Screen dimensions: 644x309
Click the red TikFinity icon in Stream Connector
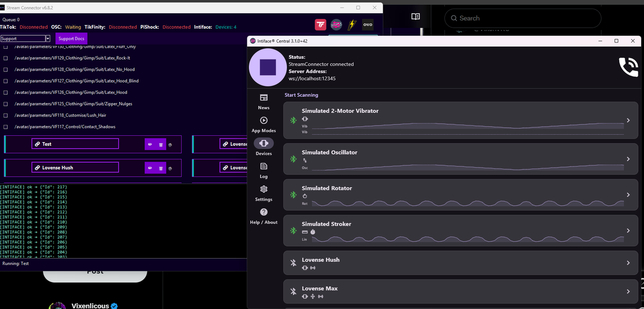coord(320,25)
